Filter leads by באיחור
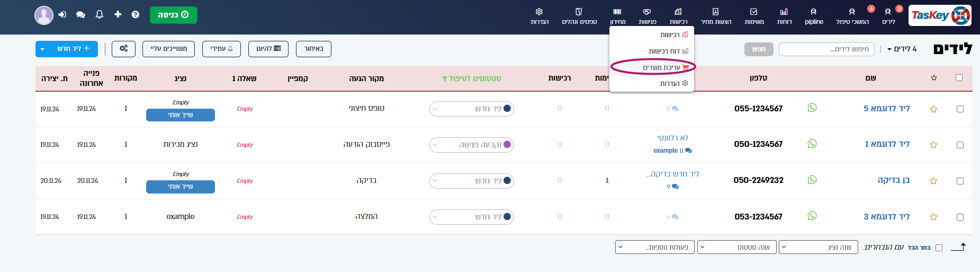 pyautogui.click(x=313, y=49)
